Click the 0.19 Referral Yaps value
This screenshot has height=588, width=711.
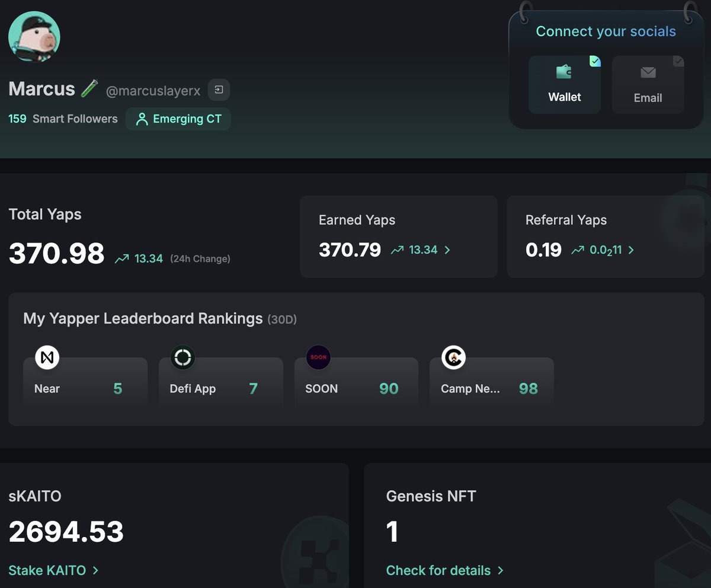coord(543,250)
